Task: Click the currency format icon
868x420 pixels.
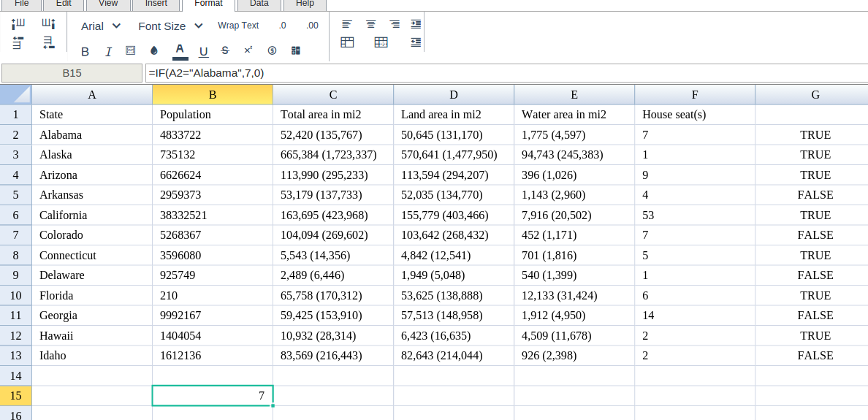Action: 272,50
